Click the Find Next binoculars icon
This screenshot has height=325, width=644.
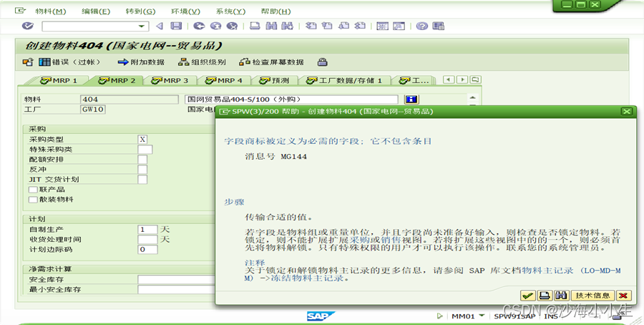(287, 26)
